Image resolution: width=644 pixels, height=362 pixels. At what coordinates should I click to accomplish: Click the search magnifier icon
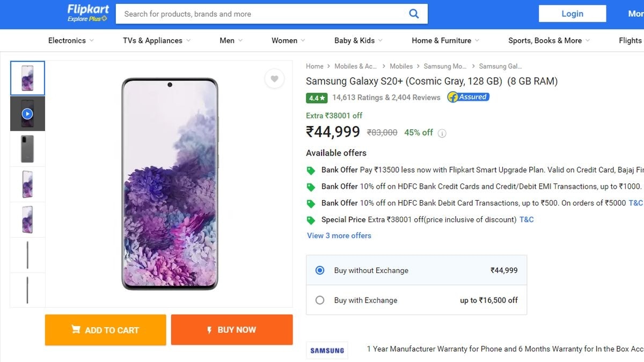pos(414,14)
